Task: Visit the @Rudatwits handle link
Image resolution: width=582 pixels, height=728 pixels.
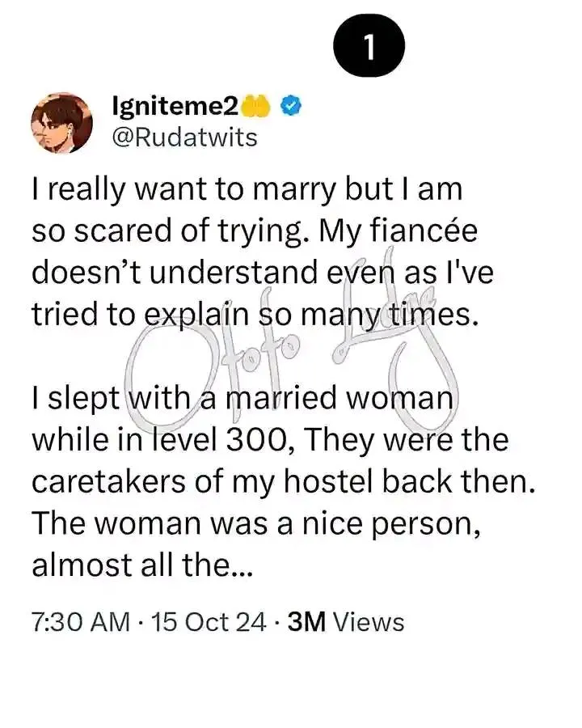Action: 185,138
